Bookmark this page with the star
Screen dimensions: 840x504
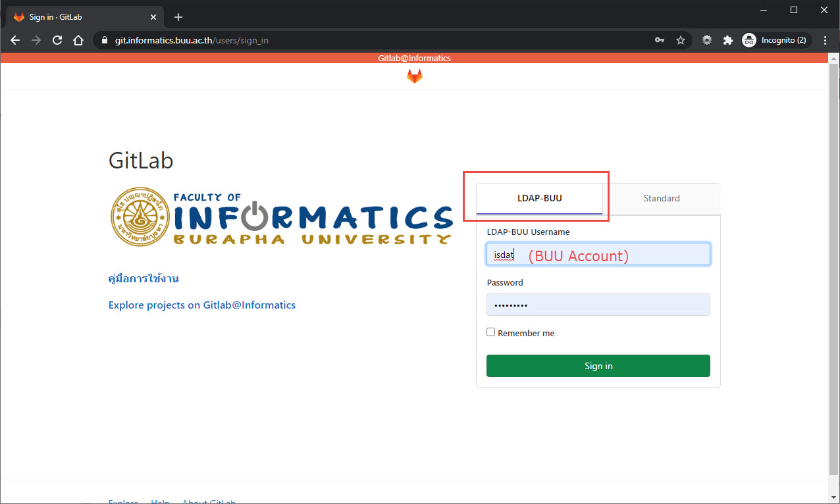(x=681, y=40)
